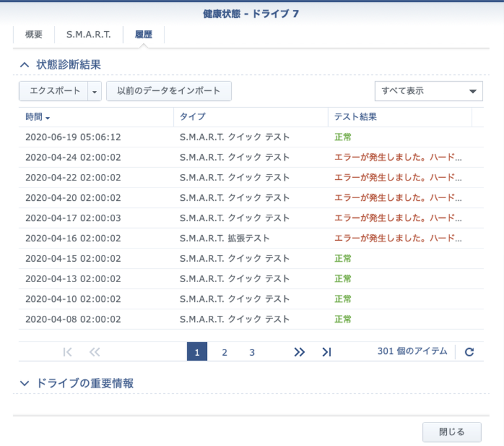Click the previous page double-arrow icon
Image resolution: width=504 pixels, height=446 pixels.
coord(95,352)
